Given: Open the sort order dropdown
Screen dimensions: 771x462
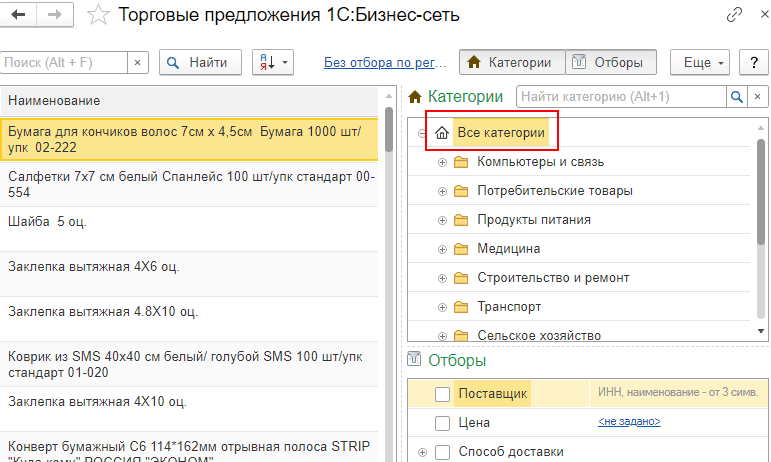Looking at the screenshot, I should click(x=272, y=62).
